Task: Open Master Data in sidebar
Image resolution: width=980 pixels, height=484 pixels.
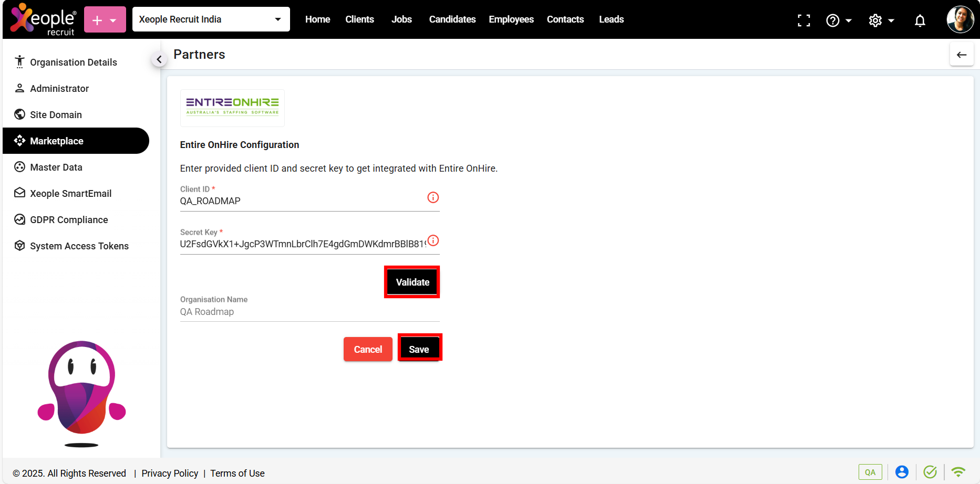Action: coord(76,167)
